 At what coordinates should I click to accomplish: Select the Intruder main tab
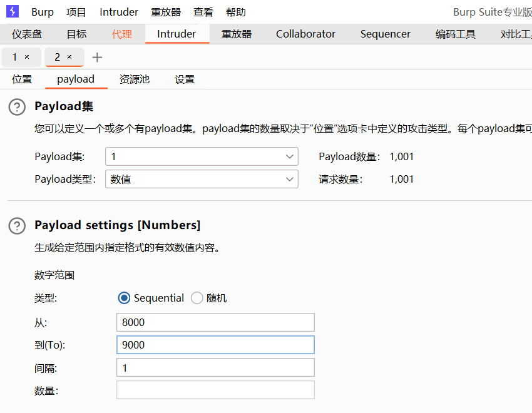[176, 34]
